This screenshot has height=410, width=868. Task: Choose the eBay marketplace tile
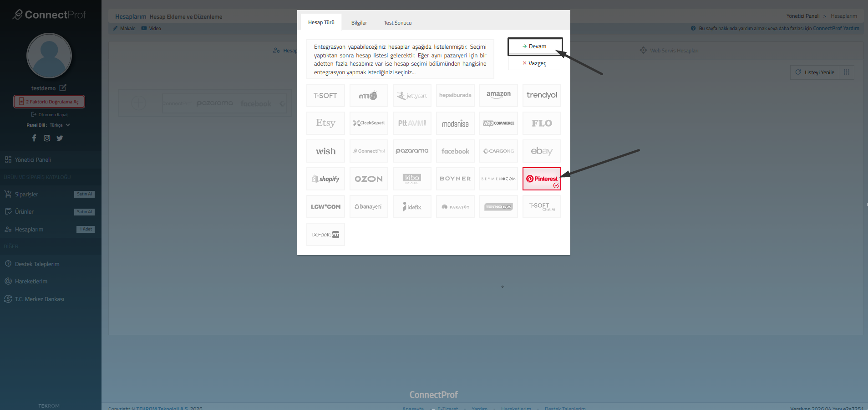tap(541, 151)
